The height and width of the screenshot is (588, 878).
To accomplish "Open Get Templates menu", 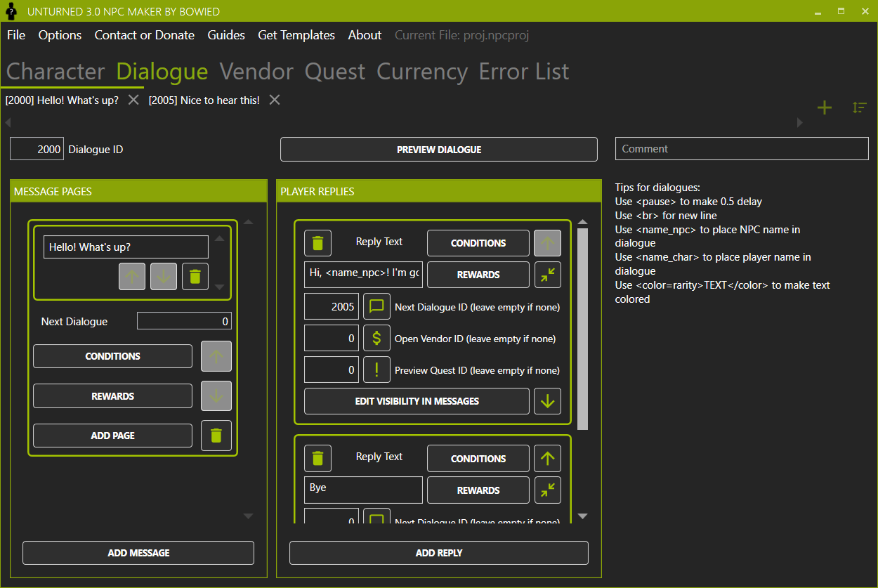I will (296, 35).
